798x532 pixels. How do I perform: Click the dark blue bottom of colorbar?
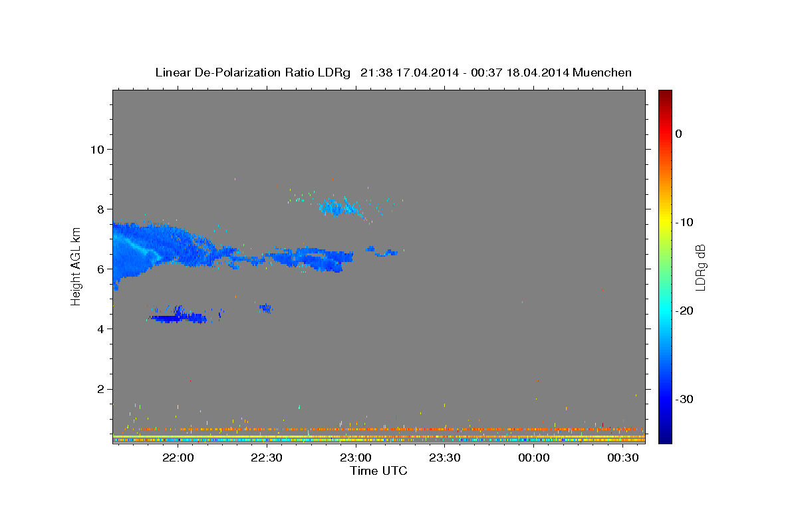pyautogui.click(x=665, y=436)
